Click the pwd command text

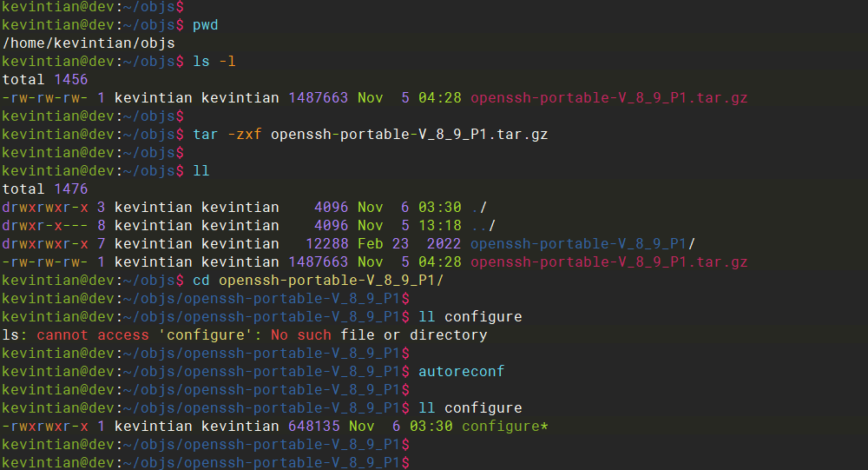(205, 25)
